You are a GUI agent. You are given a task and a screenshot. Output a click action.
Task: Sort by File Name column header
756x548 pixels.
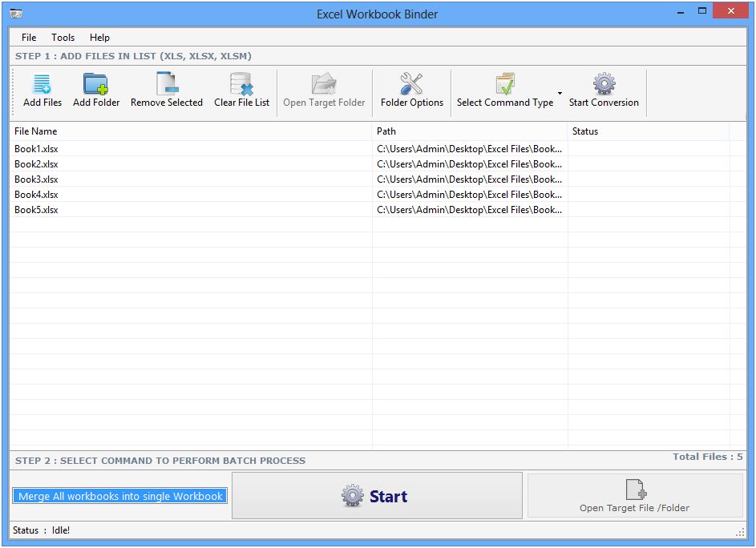(x=191, y=131)
